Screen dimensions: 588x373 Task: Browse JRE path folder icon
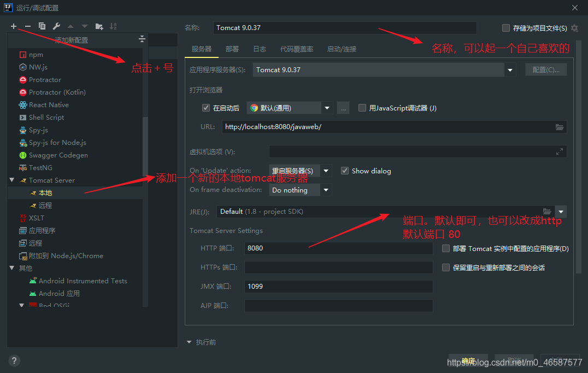pos(547,212)
